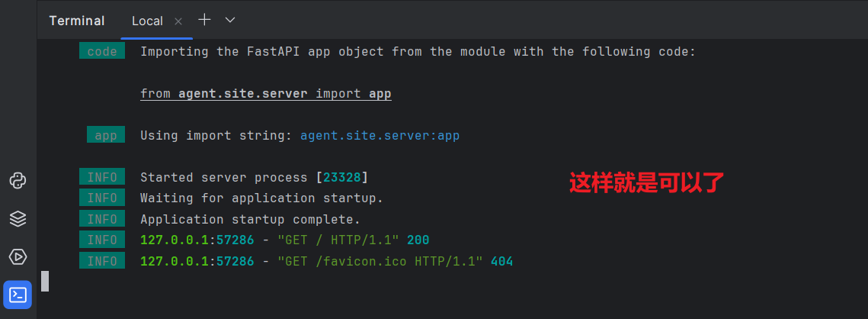Click the blue agent.site.server:app import string
Image resolution: width=868 pixels, height=319 pixels.
point(380,136)
